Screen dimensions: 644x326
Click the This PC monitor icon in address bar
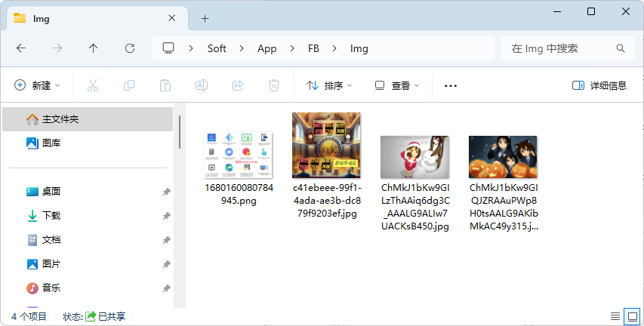(x=168, y=48)
